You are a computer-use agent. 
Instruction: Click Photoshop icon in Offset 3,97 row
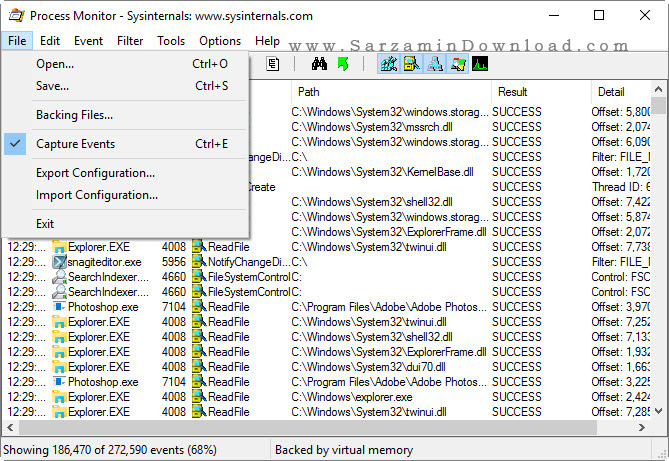click(59, 307)
